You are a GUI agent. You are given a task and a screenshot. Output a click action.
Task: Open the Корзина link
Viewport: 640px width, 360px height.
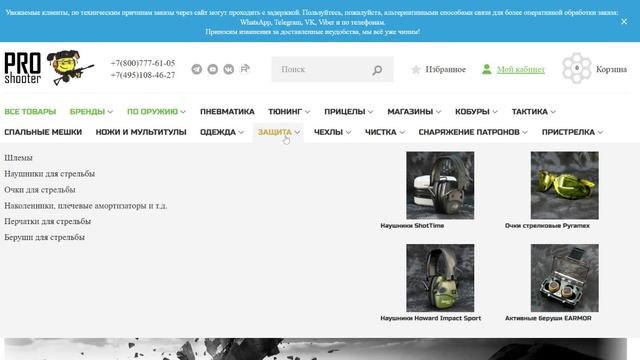pos(611,69)
